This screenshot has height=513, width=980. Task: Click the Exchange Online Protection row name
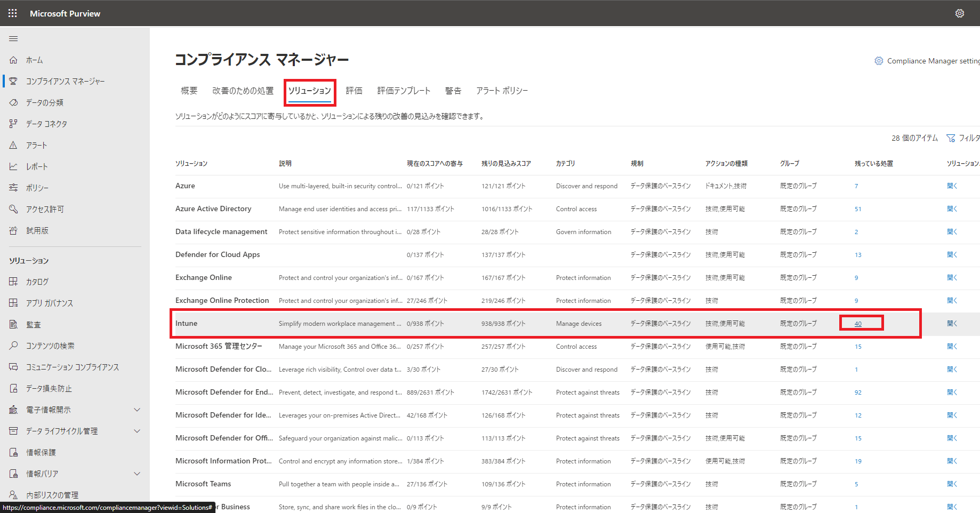tap(222, 300)
